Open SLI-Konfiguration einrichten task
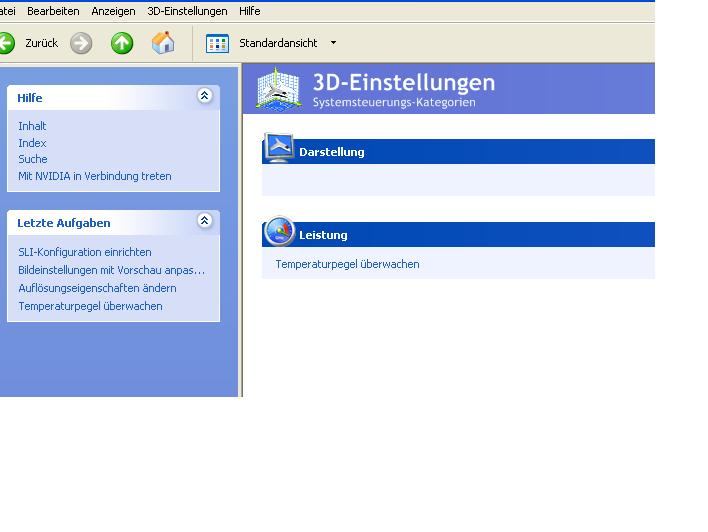The height and width of the screenshot is (532, 708). pos(85,252)
